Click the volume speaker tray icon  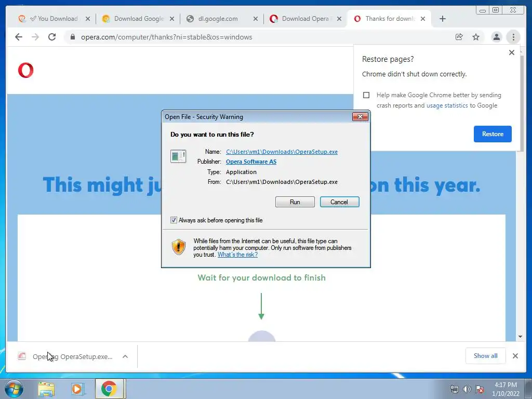(467, 389)
